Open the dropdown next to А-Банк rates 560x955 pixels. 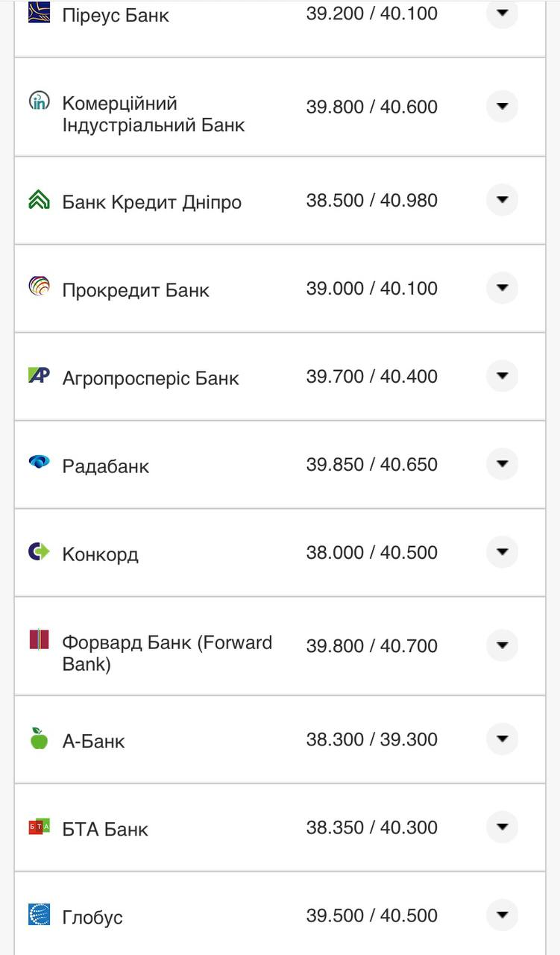coord(502,739)
